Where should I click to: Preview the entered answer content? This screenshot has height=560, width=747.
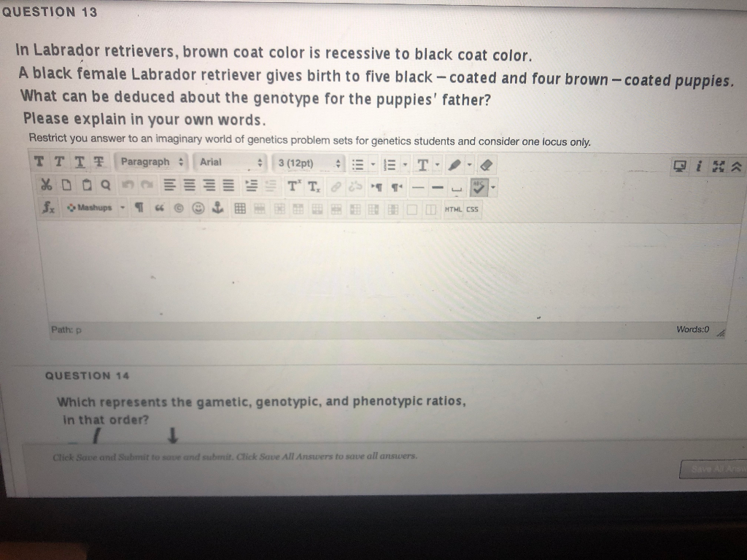coord(680,166)
